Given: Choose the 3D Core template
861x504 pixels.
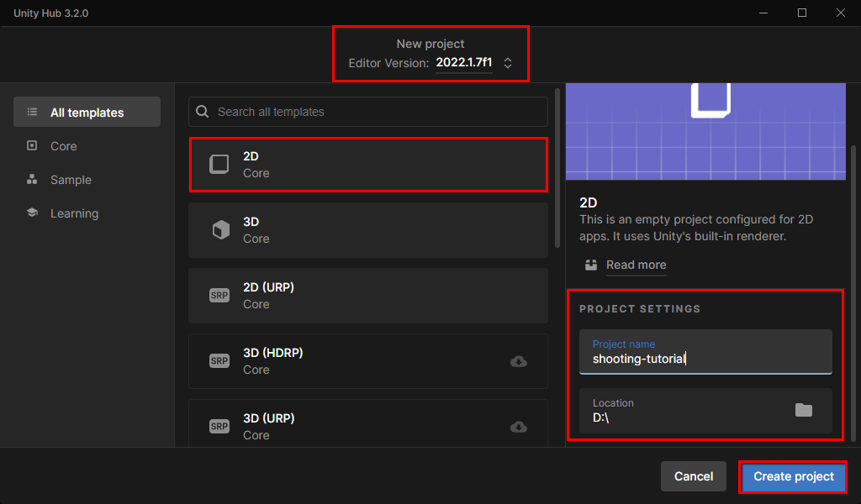Looking at the screenshot, I should tap(368, 230).
